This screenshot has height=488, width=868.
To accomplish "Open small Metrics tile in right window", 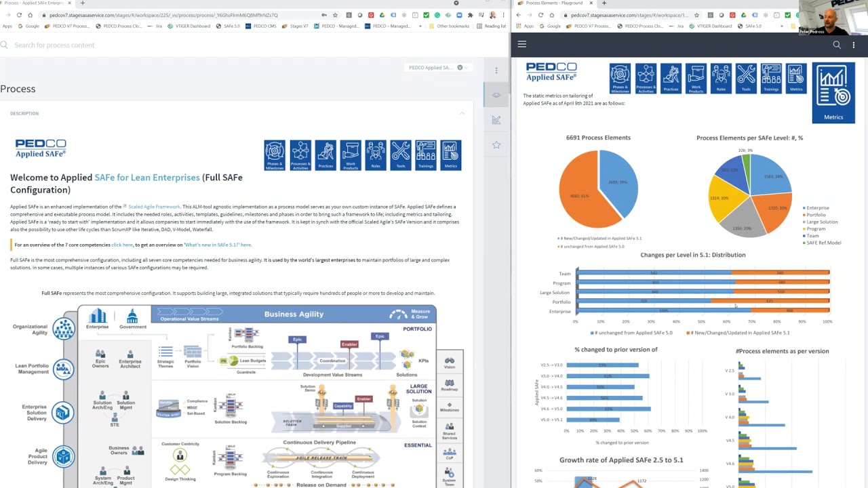I will [796, 79].
